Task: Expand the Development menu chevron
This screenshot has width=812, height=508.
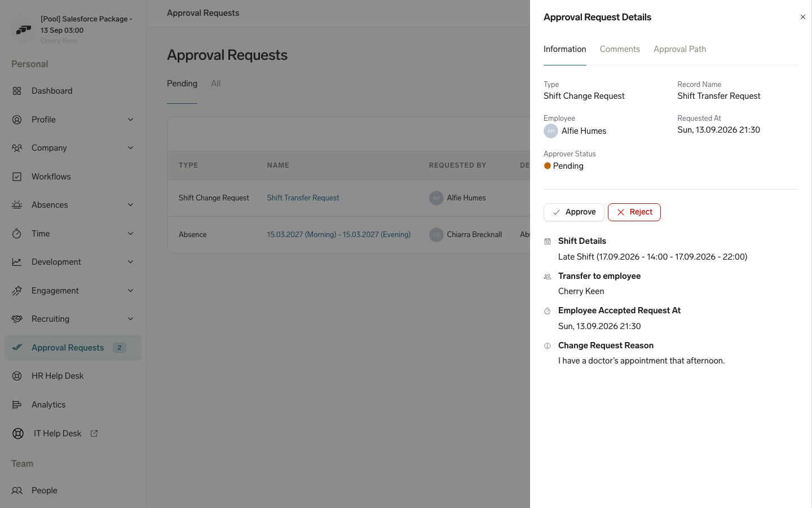Action: click(x=131, y=262)
